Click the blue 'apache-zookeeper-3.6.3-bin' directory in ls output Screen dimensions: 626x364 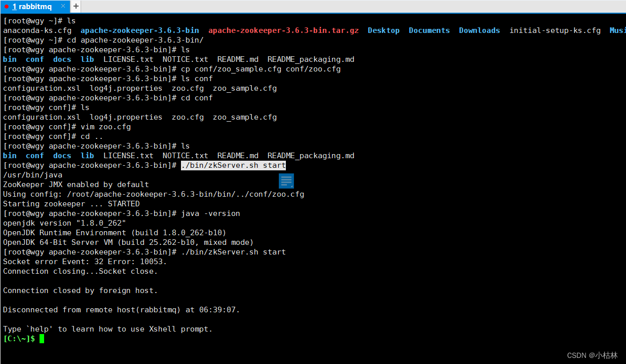click(x=140, y=30)
